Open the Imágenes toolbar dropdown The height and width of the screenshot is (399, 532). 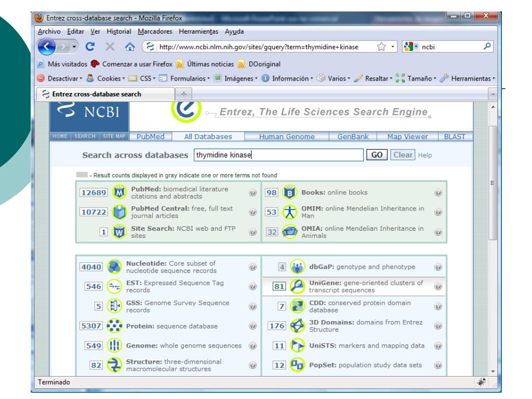point(235,78)
